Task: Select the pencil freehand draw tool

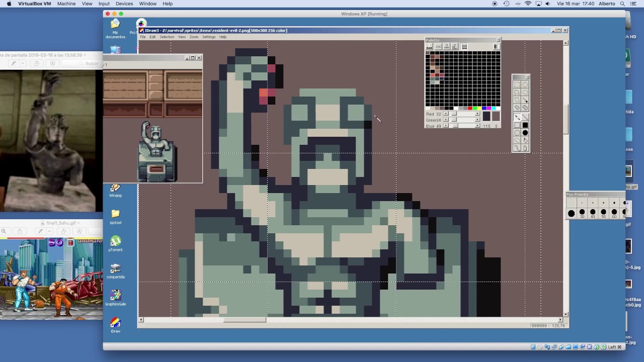Action: point(517,117)
